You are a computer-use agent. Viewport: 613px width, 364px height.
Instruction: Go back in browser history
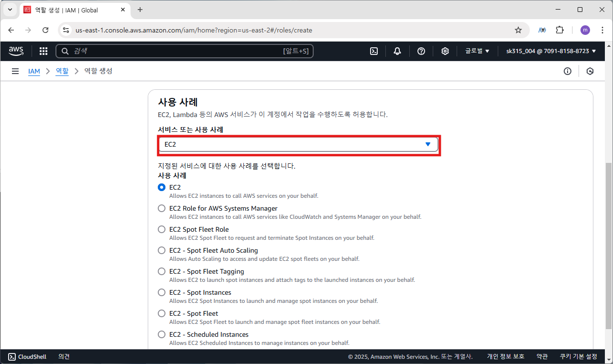click(x=11, y=30)
